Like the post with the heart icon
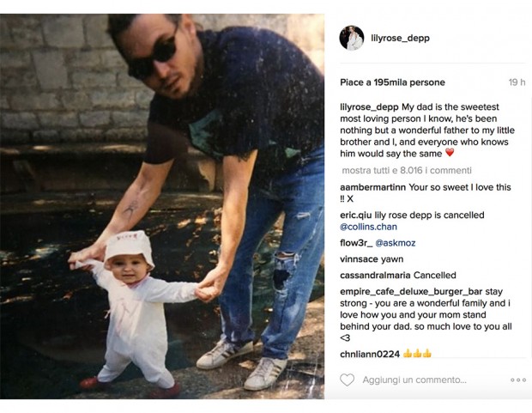 point(348,380)
